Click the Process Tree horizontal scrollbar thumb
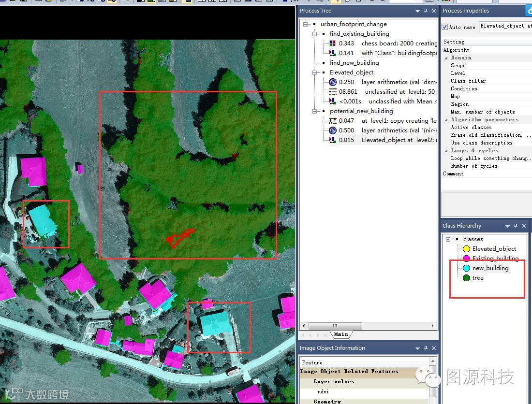532x404 pixels. 335,326
